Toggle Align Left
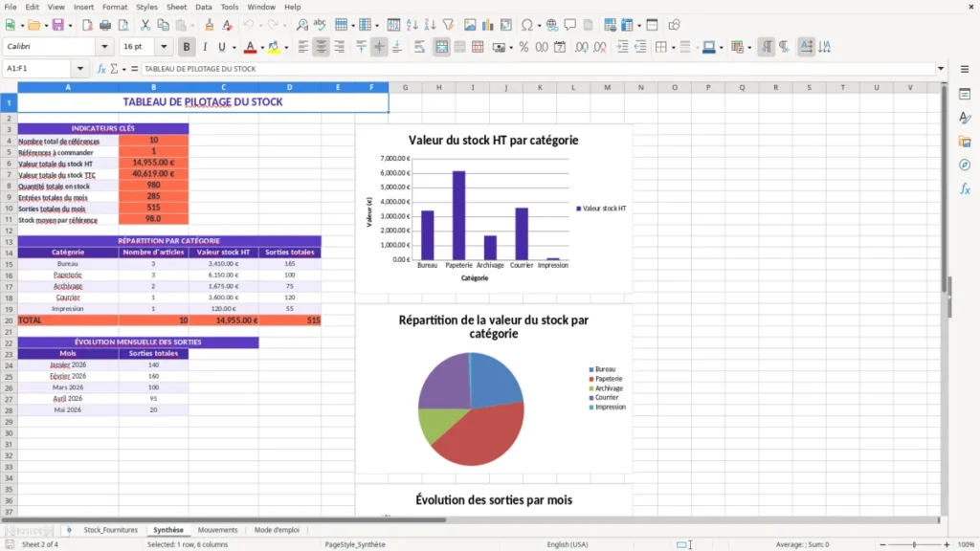Viewport: 980px width, 551px height. coord(303,47)
